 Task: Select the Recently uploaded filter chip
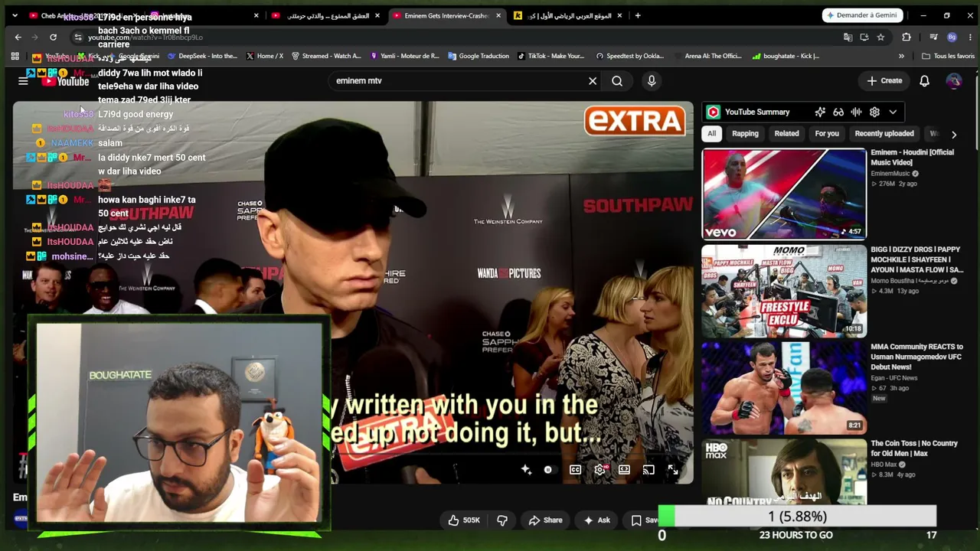884,133
